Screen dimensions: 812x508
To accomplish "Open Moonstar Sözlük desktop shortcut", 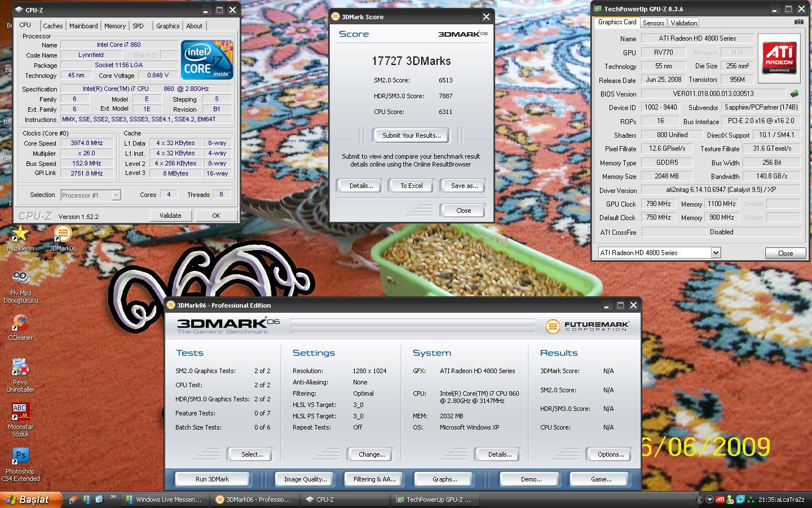I will point(20,411).
